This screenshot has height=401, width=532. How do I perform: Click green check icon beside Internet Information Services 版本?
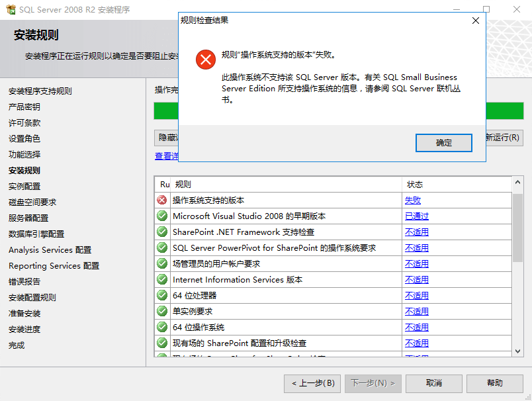point(162,279)
